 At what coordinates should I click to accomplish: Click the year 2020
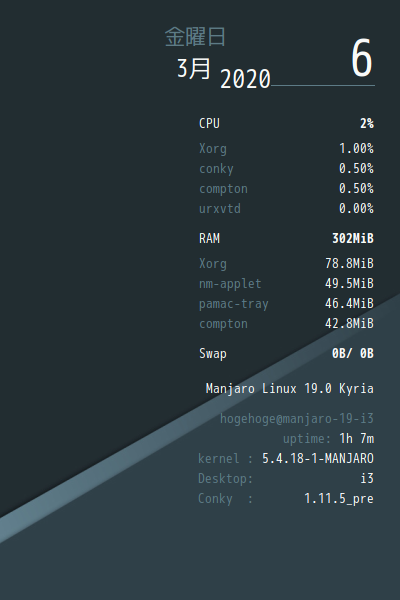coord(245,80)
